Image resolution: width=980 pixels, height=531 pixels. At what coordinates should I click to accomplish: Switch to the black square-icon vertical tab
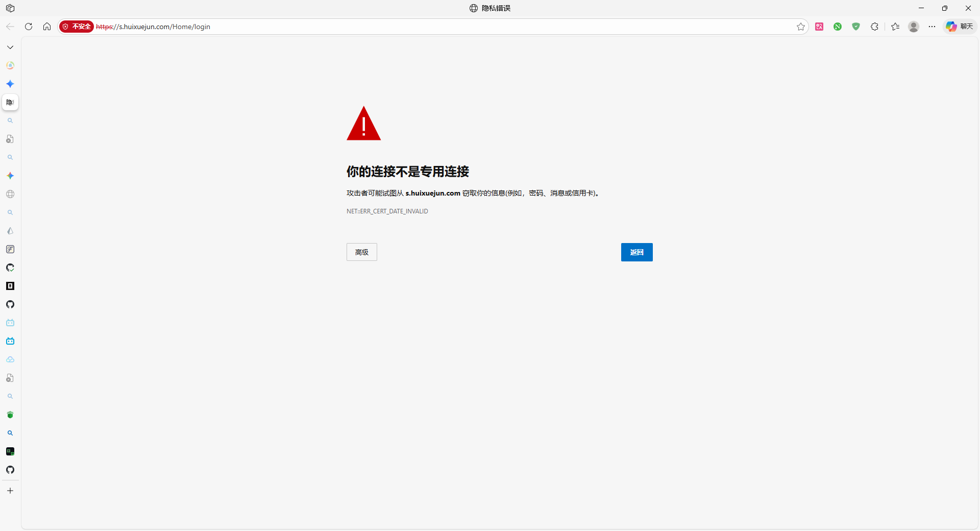pos(10,286)
